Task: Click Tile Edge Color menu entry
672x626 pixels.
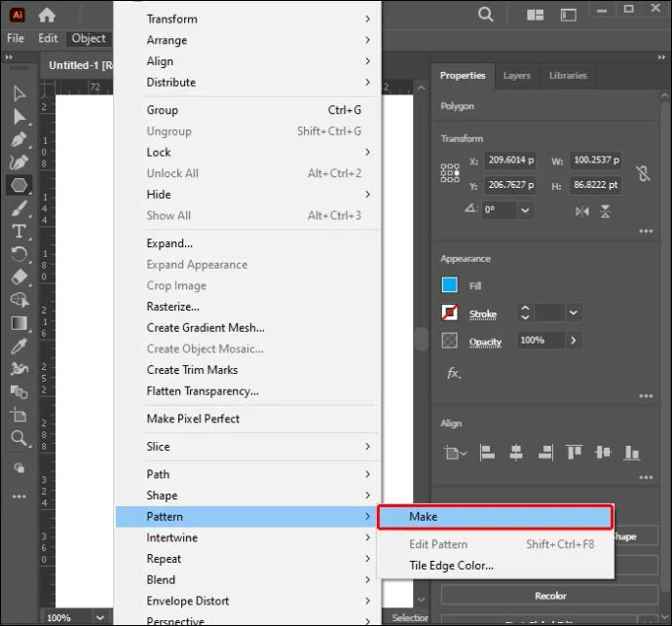Action: click(x=451, y=566)
